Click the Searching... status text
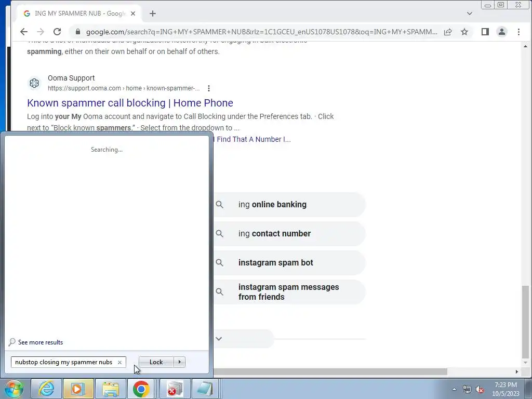Screen dimensions: 532x399 (x=107, y=150)
